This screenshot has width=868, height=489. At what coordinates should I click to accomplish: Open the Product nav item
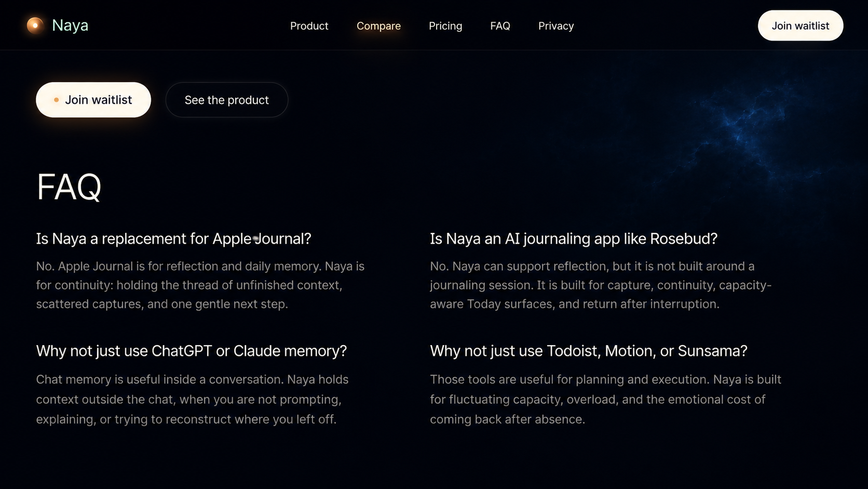click(309, 26)
